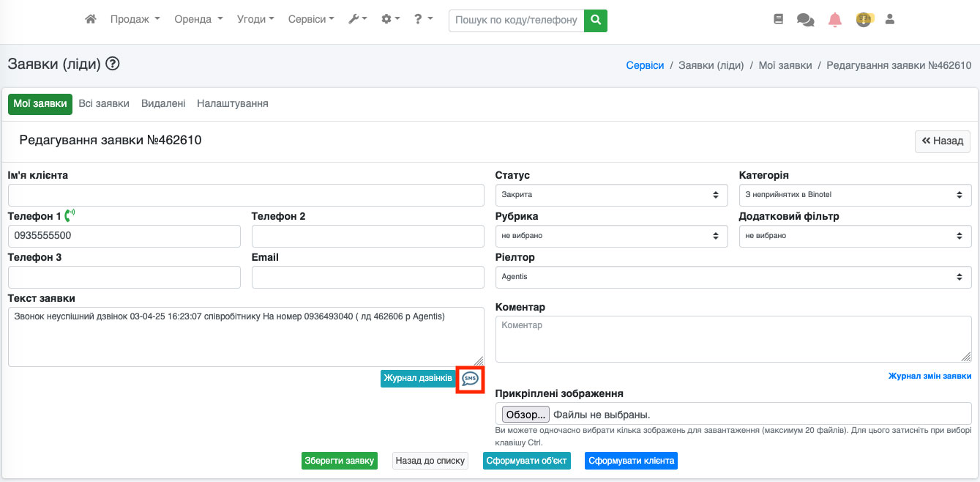Click the Обзор file browse button
The height and width of the screenshot is (482, 980).
[x=525, y=415]
